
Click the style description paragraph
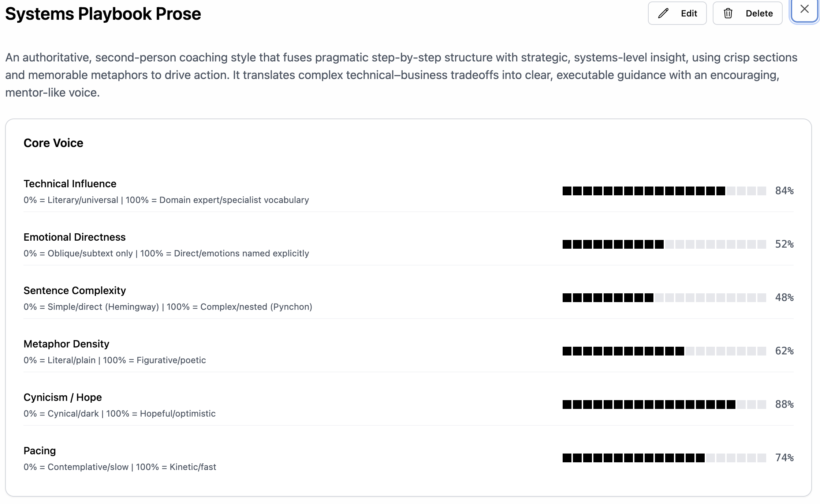pos(401,75)
